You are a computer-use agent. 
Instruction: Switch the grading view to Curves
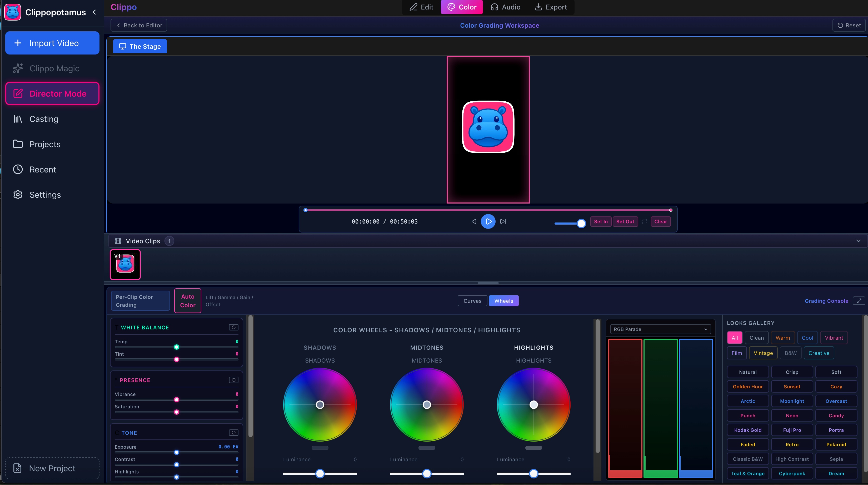pos(472,301)
